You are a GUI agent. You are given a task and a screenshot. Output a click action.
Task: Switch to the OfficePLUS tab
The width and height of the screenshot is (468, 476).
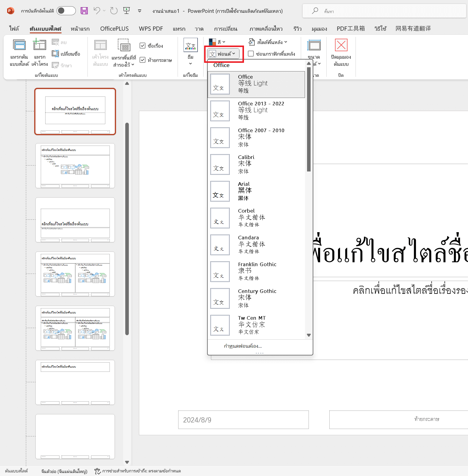(114, 29)
